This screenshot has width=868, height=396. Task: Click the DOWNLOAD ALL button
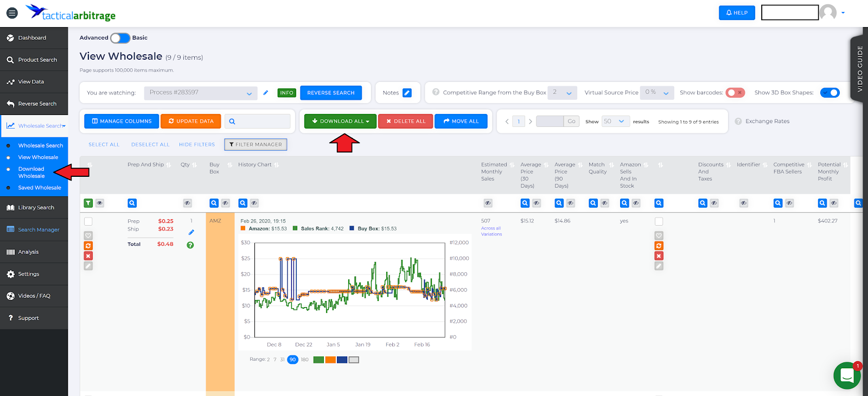coord(341,122)
